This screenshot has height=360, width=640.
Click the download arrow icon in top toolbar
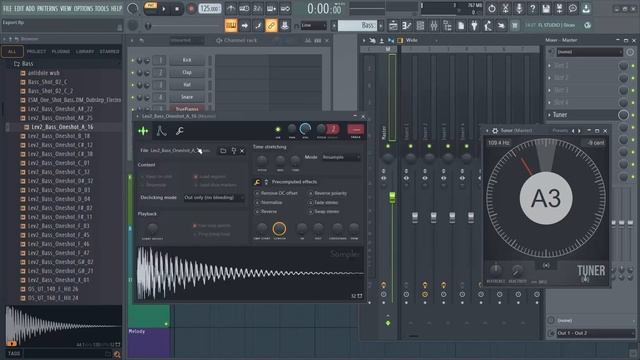point(586,9)
